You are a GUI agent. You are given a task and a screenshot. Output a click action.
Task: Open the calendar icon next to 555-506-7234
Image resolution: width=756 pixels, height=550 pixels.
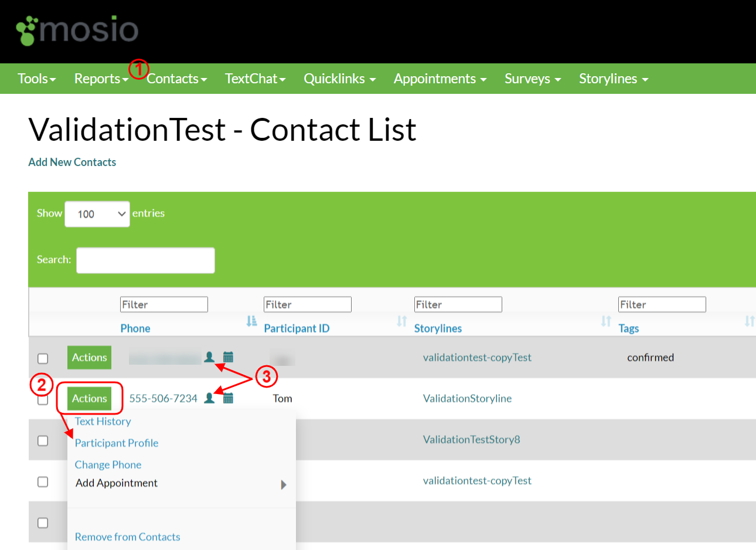(x=228, y=398)
